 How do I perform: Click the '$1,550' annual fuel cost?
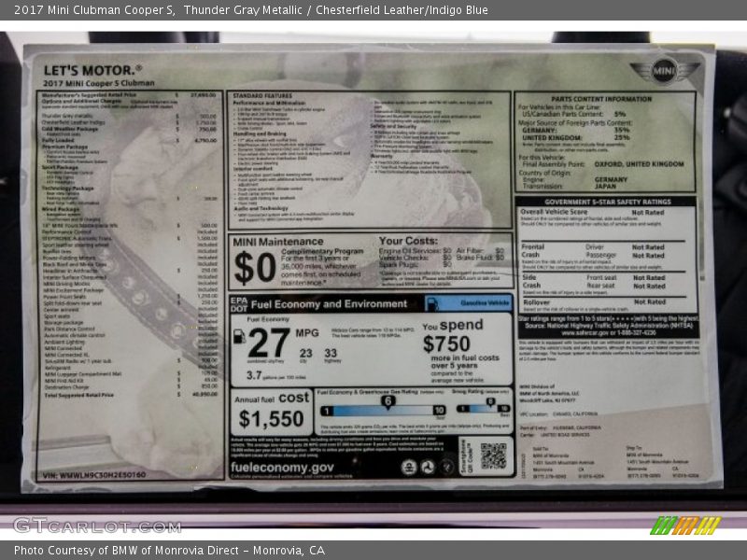[x=271, y=419]
